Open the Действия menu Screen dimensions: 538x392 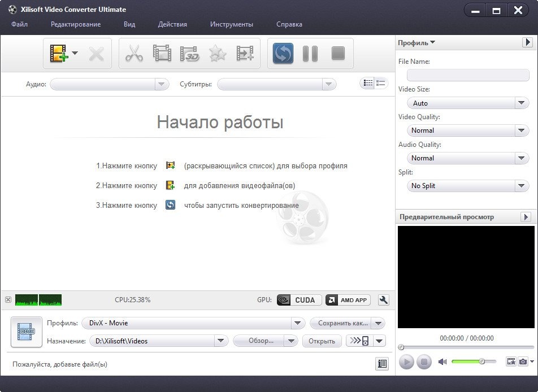pyautogui.click(x=172, y=24)
